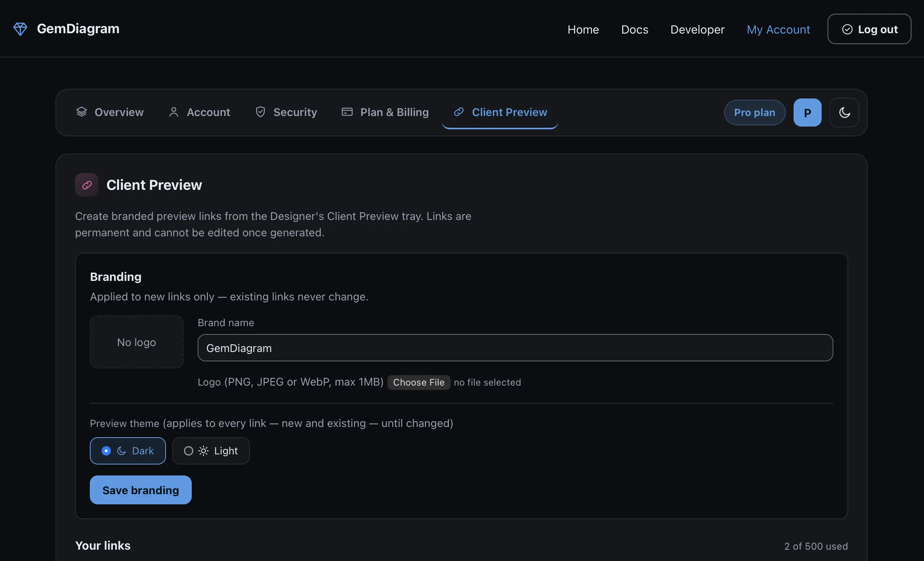Click the Log out button
924x561 pixels.
(869, 29)
